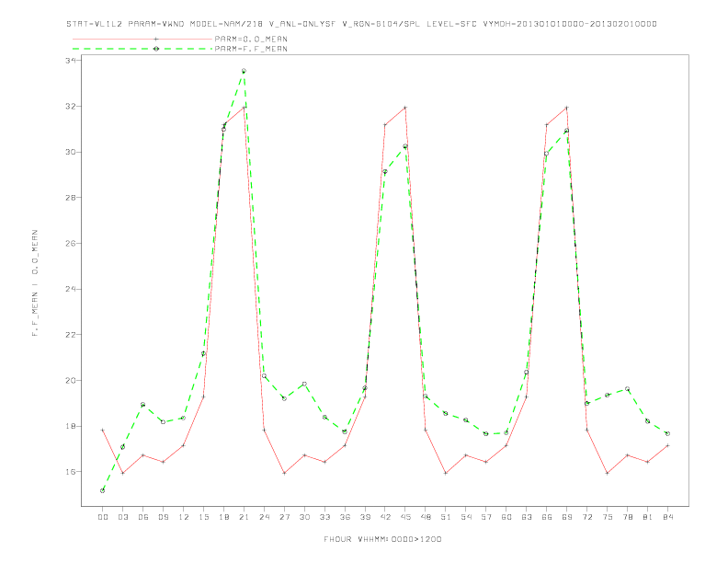Viewport: 728px width, 563px height.
Task: Click x-axis tick label 15
Action: [203, 517]
